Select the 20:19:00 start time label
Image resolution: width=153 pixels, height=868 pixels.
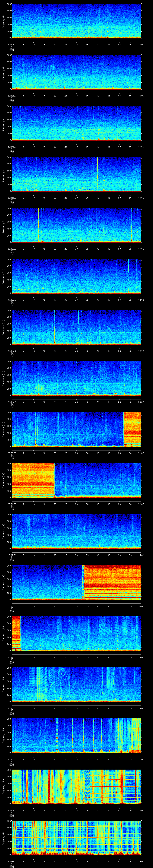pos(12,402)
